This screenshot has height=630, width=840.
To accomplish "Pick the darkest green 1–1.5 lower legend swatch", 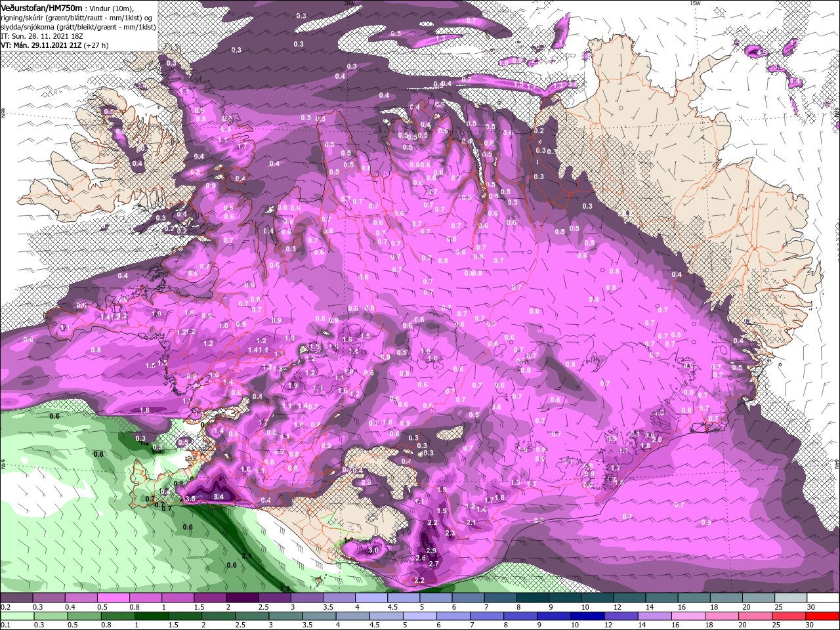I will (150, 616).
